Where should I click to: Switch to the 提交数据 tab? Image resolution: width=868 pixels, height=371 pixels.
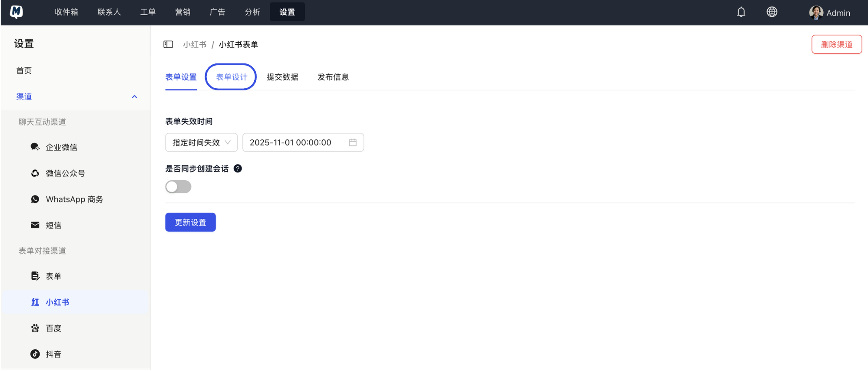pos(282,77)
